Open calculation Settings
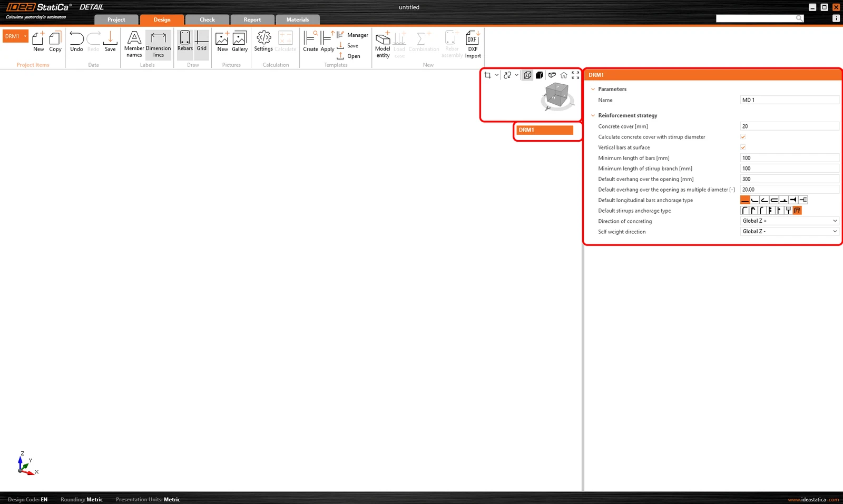This screenshot has width=843, height=504. click(263, 42)
